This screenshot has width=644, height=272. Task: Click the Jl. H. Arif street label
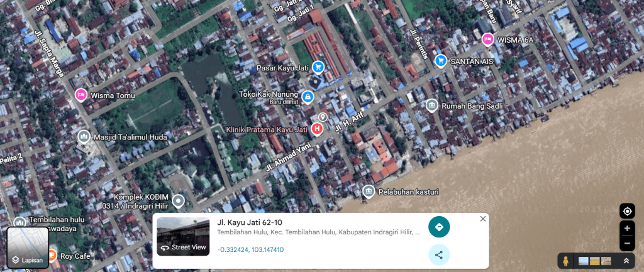(x=350, y=122)
